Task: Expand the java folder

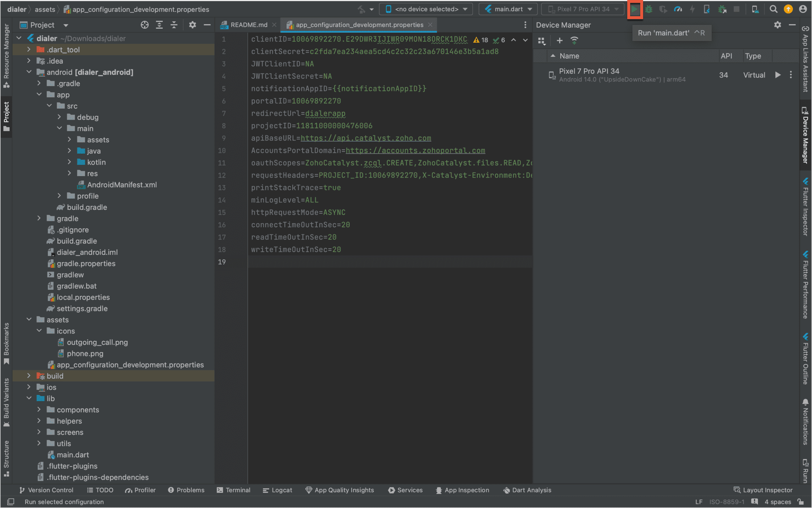Action: pyautogui.click(x=69, y=151)
